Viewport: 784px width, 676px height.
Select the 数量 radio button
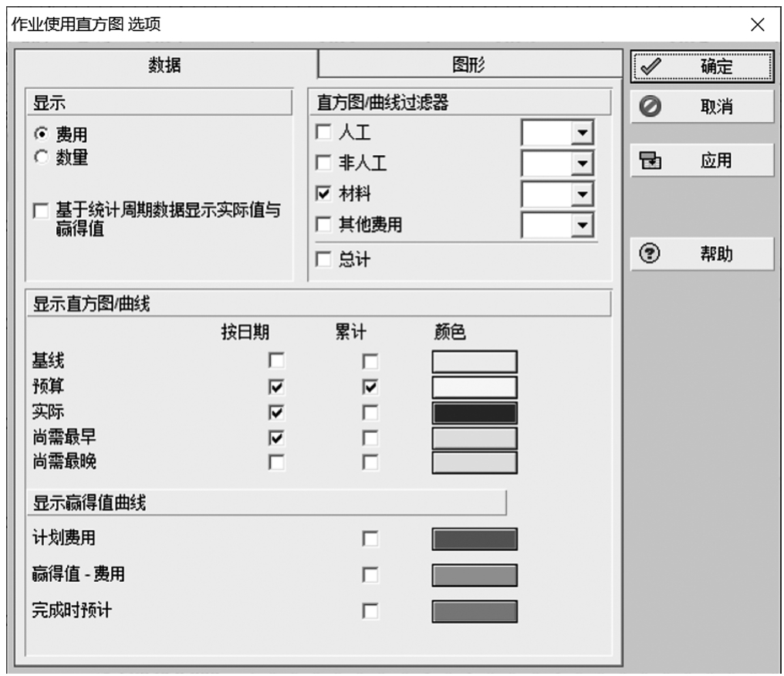click(x=41, y=158)
